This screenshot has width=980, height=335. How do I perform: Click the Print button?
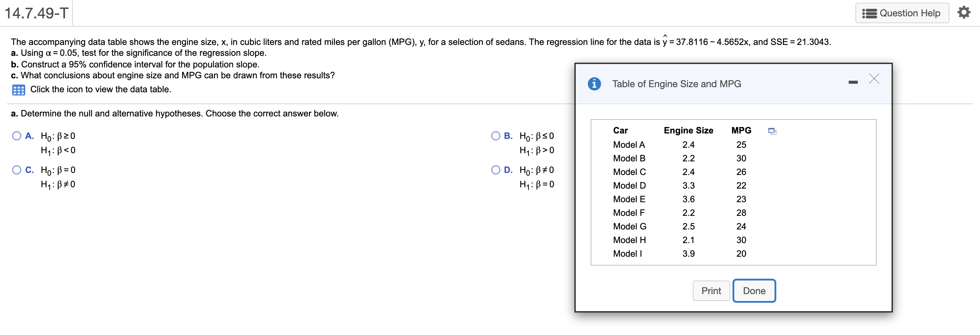[x=711, y=291]
